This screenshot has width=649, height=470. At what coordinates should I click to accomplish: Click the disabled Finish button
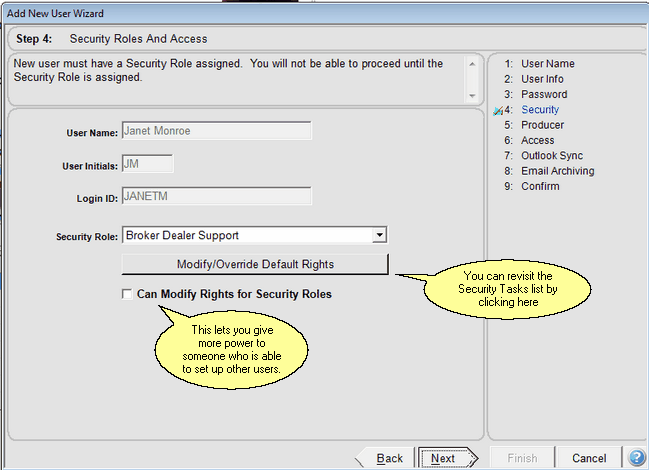pos(522,458)
